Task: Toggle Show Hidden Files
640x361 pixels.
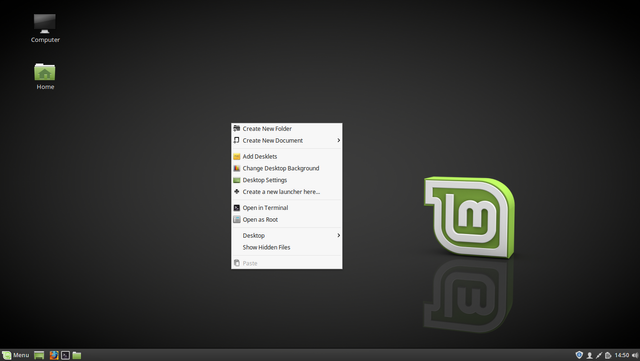Action: click(287, 247)
